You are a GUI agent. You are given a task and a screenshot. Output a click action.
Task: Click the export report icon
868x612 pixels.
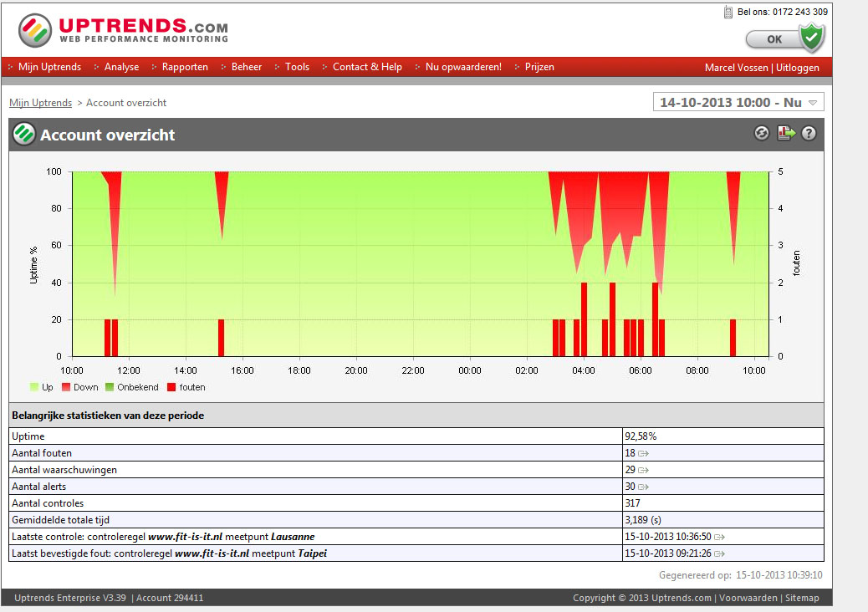785,133
